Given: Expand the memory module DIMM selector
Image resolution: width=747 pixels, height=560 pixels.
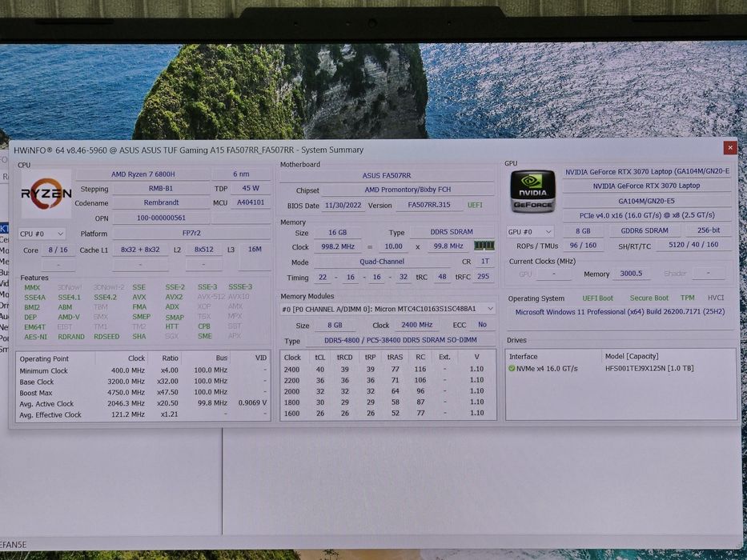Looking at the screenshot, I should [x=388, y=309].
